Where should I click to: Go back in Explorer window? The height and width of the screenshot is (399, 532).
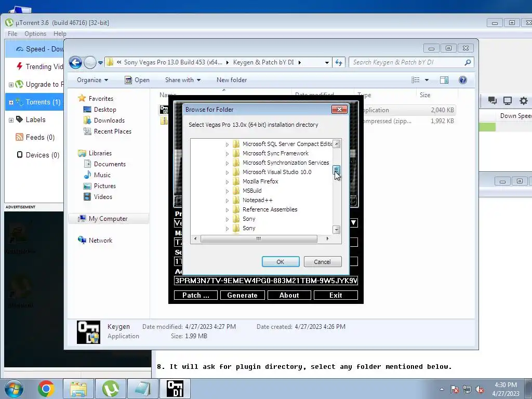[75, 62]
